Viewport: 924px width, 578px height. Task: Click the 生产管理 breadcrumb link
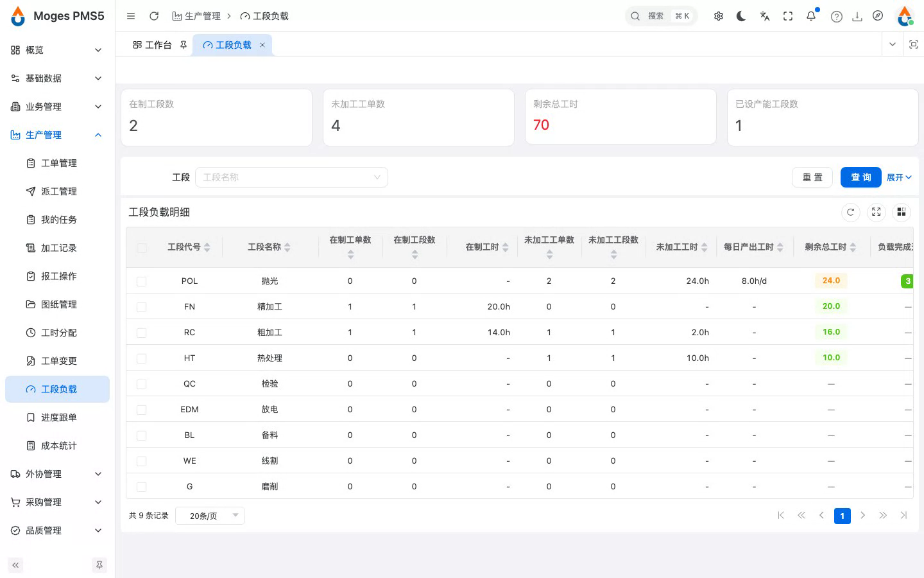[196, 16]
